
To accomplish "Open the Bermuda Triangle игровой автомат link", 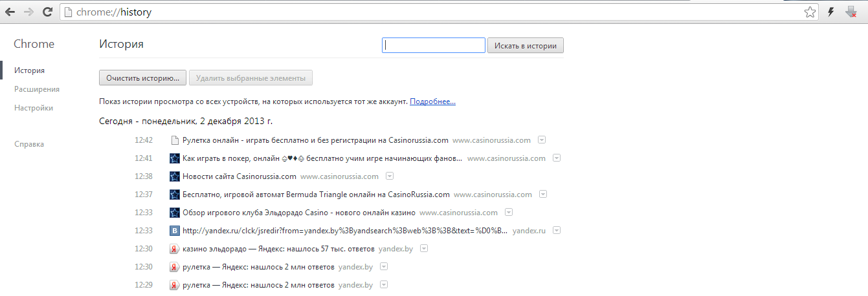I will click(316, 195).
